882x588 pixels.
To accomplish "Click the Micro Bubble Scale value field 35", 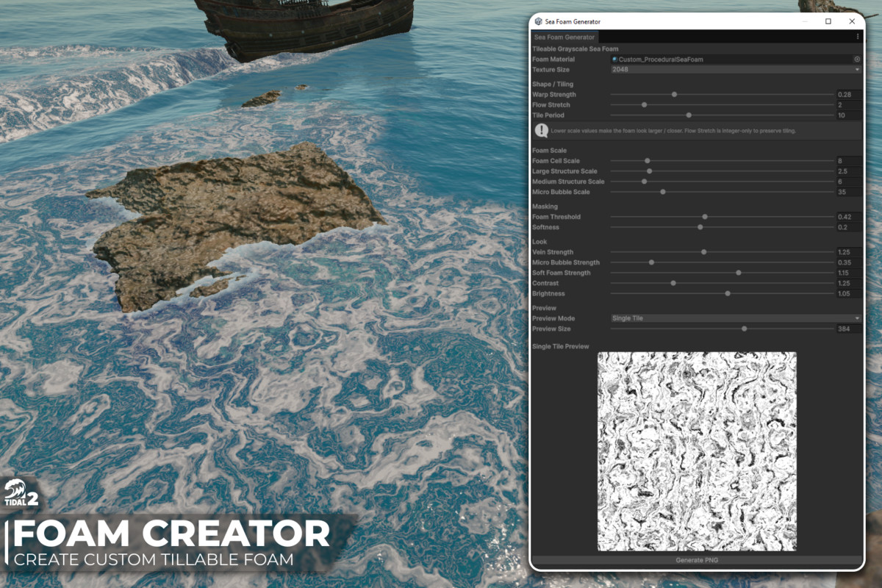I will [x=848, y=192].
